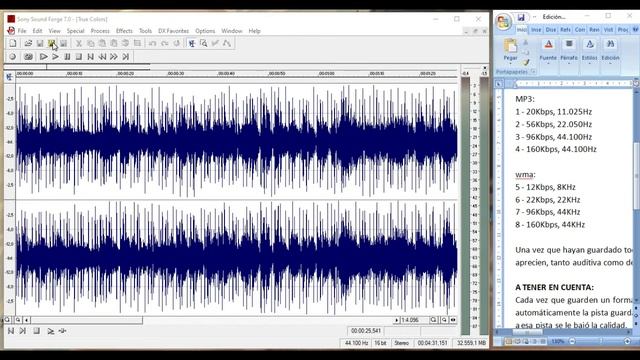This screenshot has width=640, height=360.
Task: Click the Undo arrow in Sound Forge toolbar
Action: [x=153, y=43]
